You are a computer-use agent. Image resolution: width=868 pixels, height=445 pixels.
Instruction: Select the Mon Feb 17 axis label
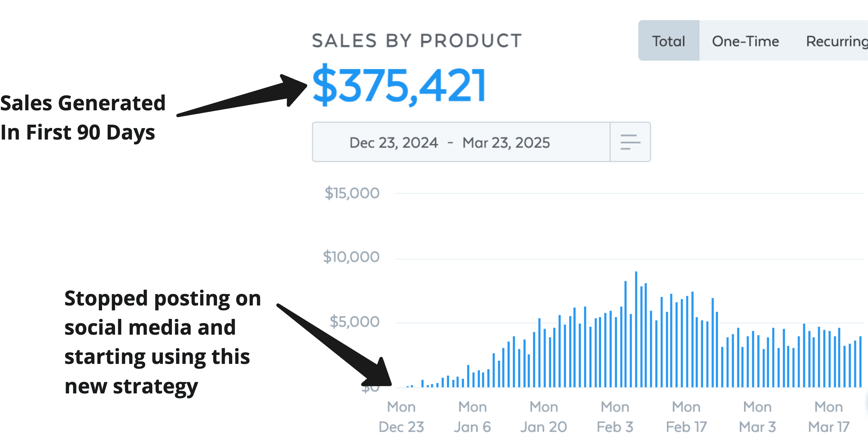[686, 417]
